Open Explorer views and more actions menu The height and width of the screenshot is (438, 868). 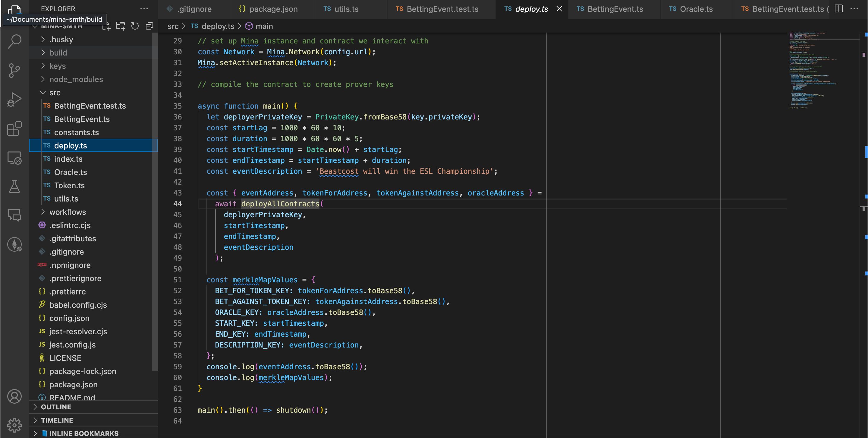point(144,9)
